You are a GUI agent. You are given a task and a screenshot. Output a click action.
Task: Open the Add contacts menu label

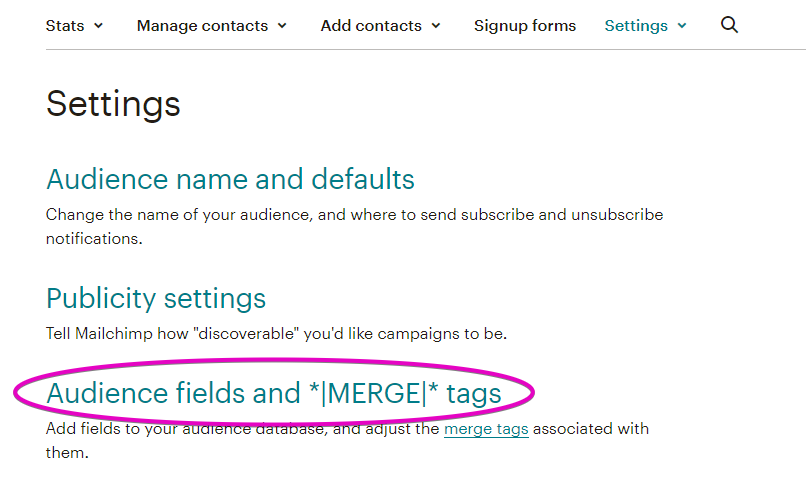(x=371, y=26)
